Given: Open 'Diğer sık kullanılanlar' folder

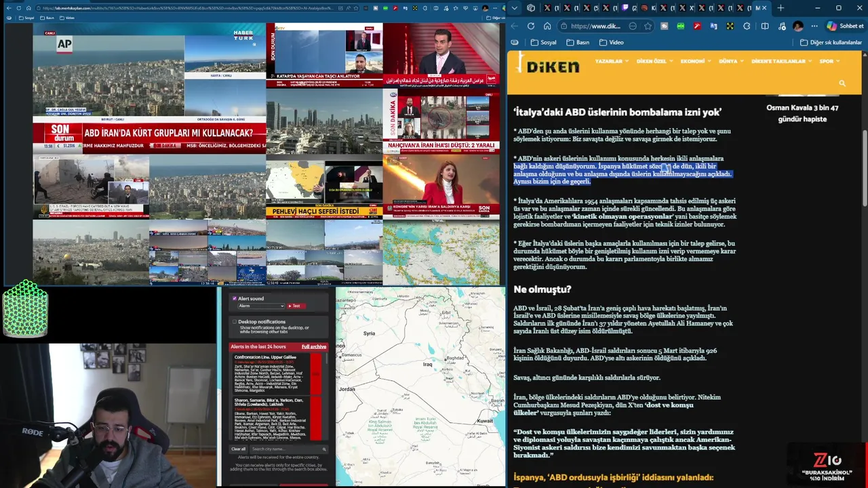Looking at the screenshot, I should pyautogui.click(x=831, y=42).
